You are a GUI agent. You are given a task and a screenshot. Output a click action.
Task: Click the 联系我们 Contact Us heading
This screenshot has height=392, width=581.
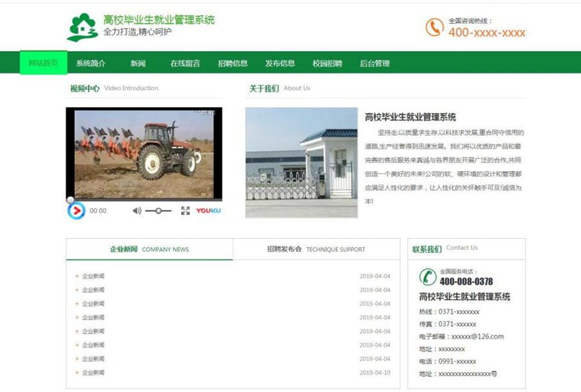pos(445,248)
